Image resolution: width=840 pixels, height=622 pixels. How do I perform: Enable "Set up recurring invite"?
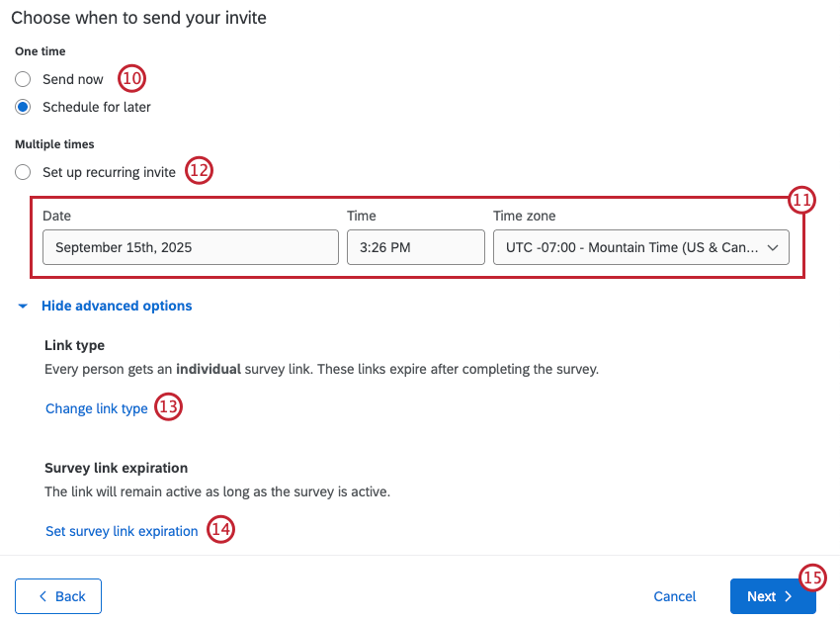[x=23, y=172]
